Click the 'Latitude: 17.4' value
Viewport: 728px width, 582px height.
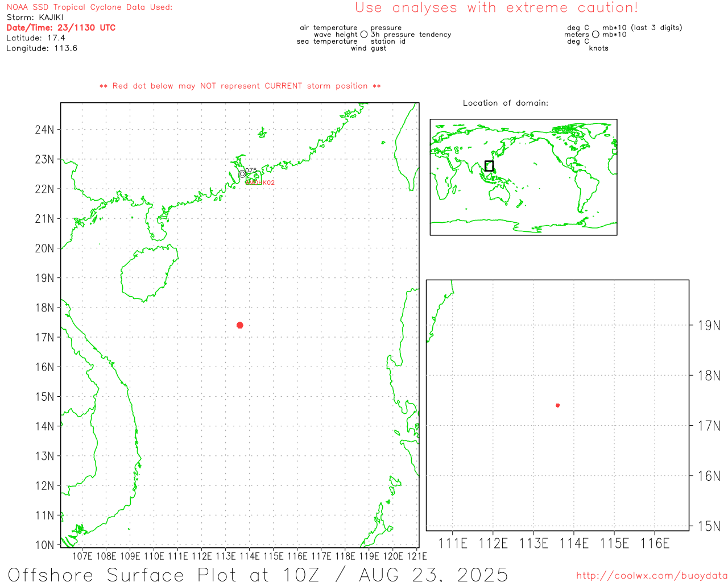click(x=36, y=38)
